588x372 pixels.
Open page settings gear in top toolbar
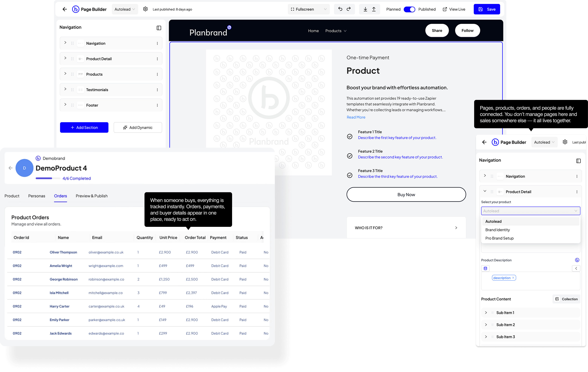click(x=145, y=9)
